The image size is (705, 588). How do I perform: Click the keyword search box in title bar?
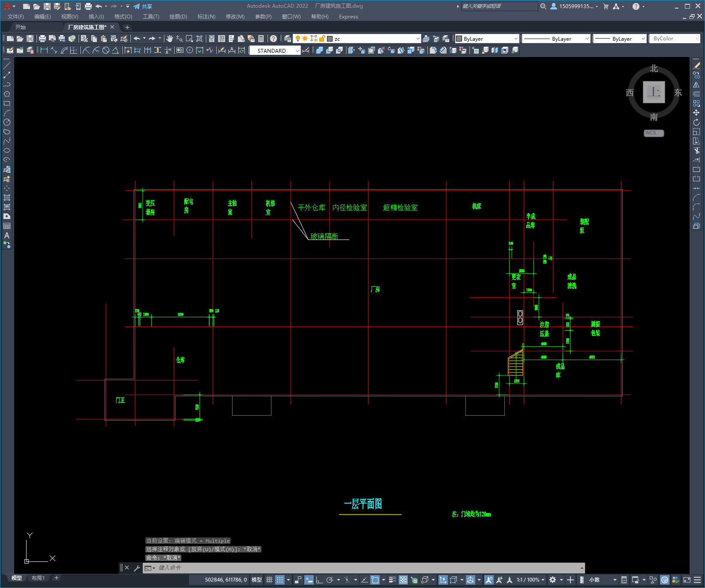(499, 6)
